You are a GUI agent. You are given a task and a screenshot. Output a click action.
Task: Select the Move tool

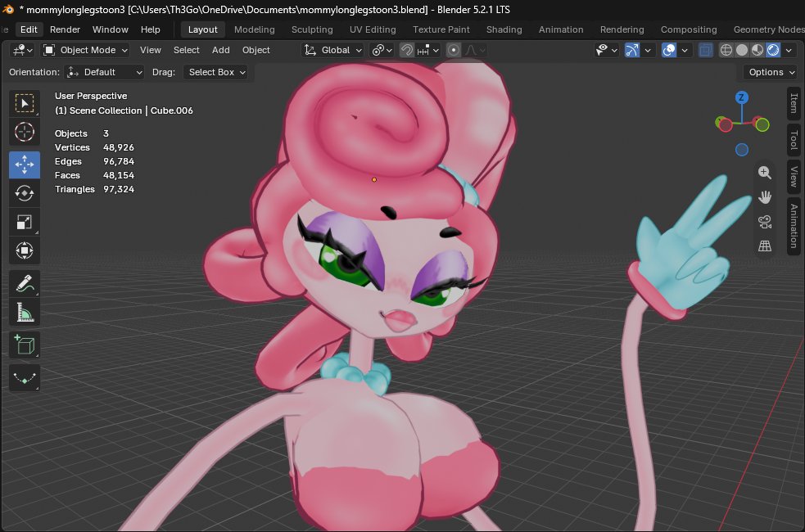tap(24, 165)
